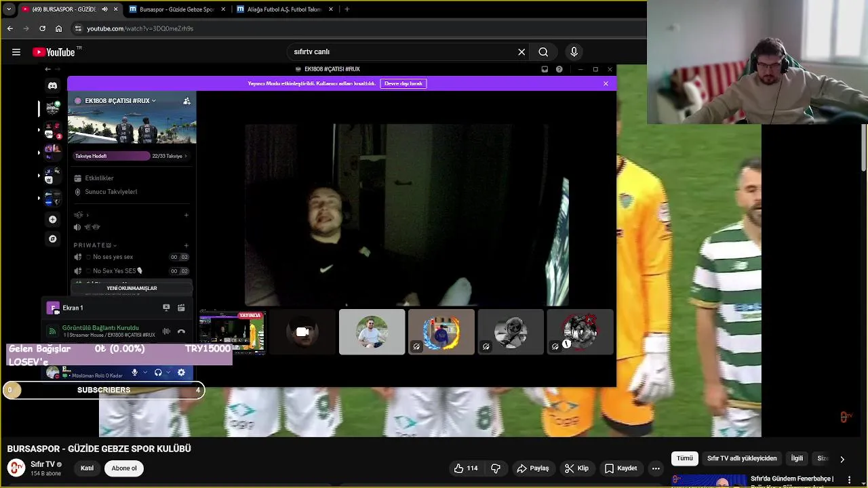The height and width of the screenshot is (488, 868).
Task: Select Sıfır TV adlı yükleyiciden chip
Action: [742, 459]
